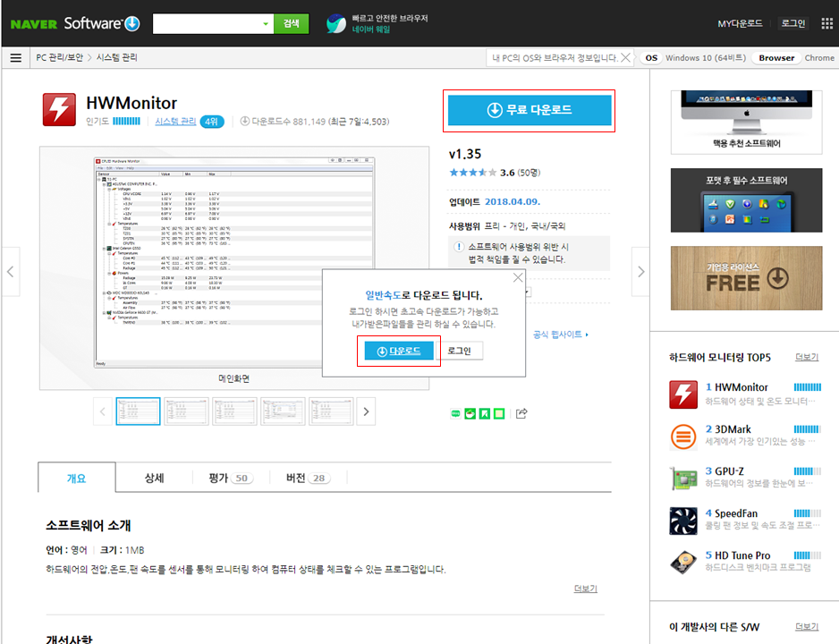
Task: Select the third screenshot thumbnail
Action: (234, 411)
